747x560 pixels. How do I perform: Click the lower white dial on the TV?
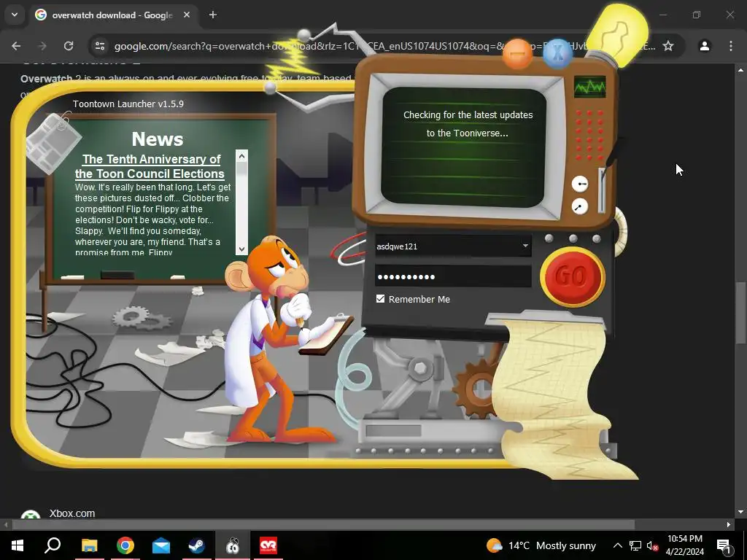pyautogui.click(x=580, y=206)
